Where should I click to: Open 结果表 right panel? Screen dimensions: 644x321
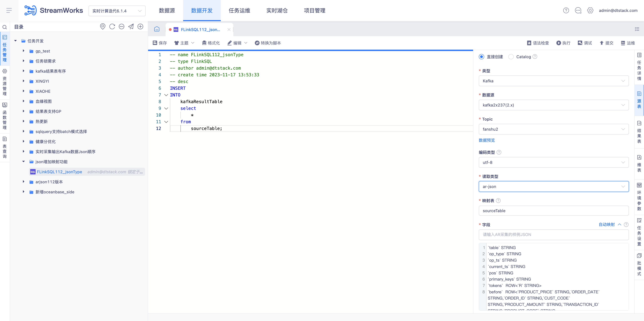coord(639,132)
